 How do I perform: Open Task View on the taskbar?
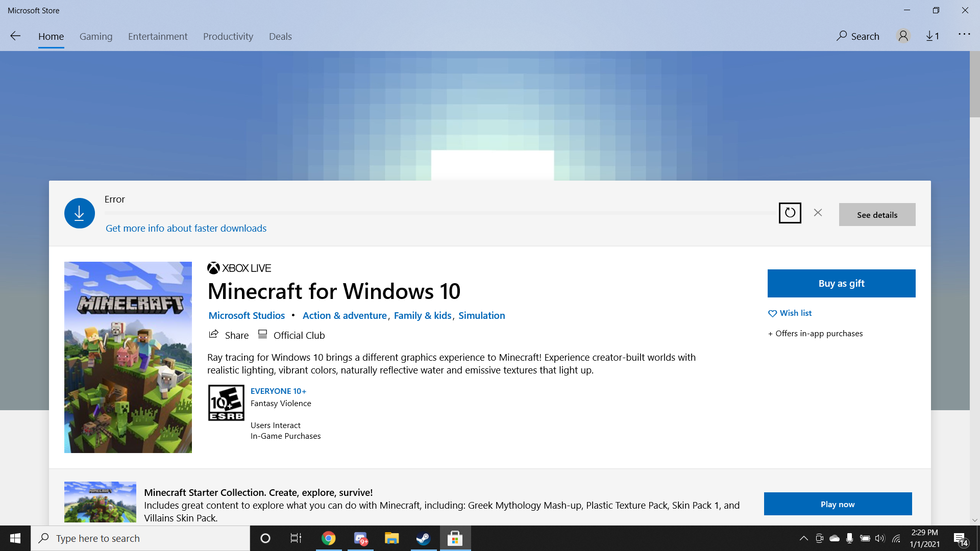click(x=296, y=538)
